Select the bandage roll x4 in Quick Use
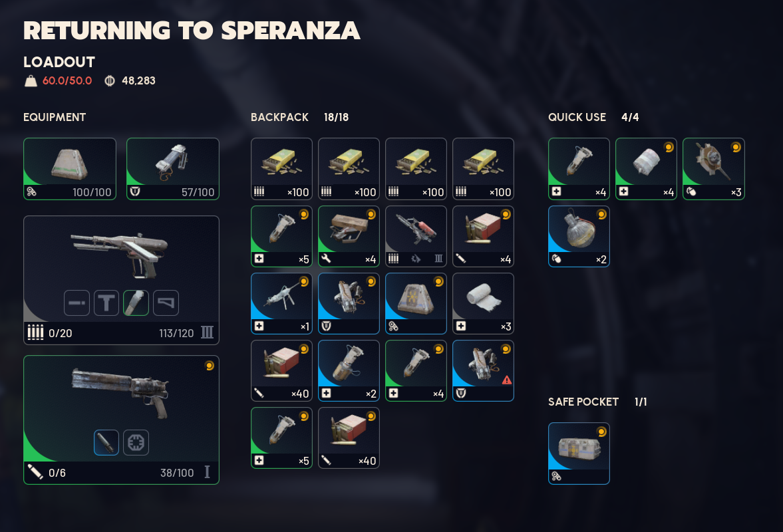 [x=646, y=169]
